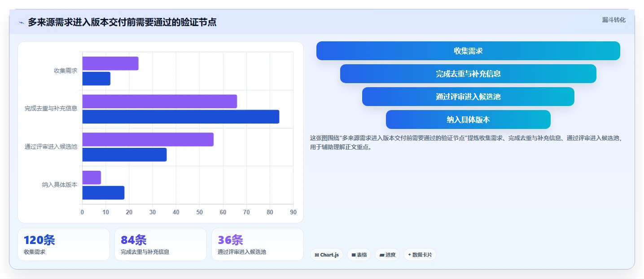Click the blue bar for 纳入具体版本
The height and width of the screenshot is (279, 644).
(x=103, y=193)
